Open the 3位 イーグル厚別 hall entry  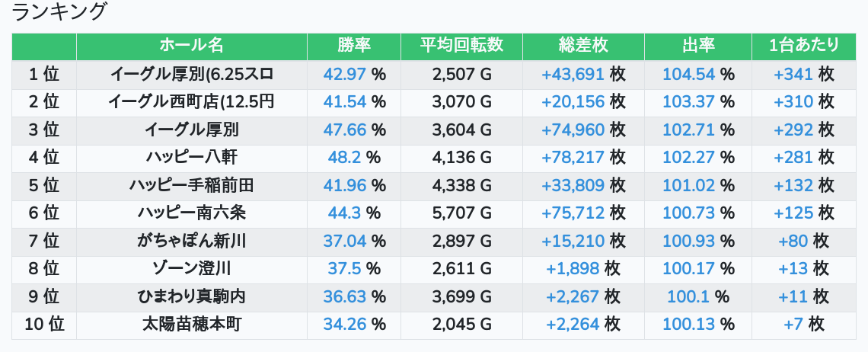pyautogui.click(x=191, y=130)
